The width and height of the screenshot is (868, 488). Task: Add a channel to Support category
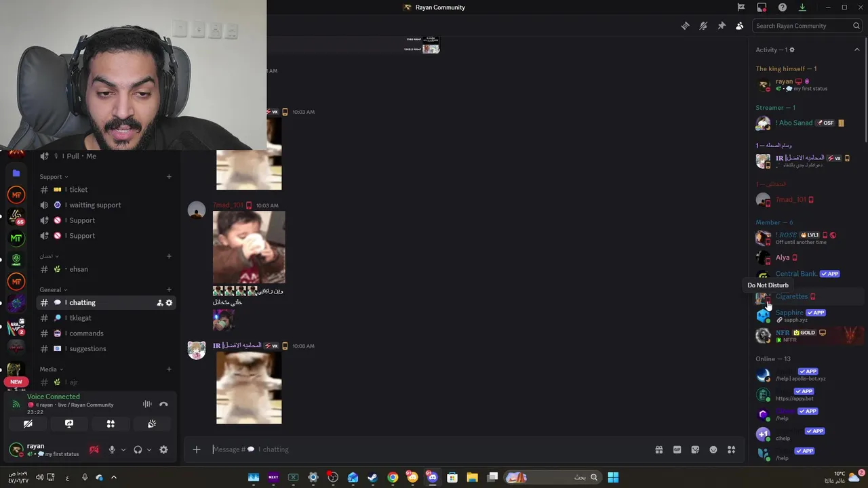click(x=169, y=177)
